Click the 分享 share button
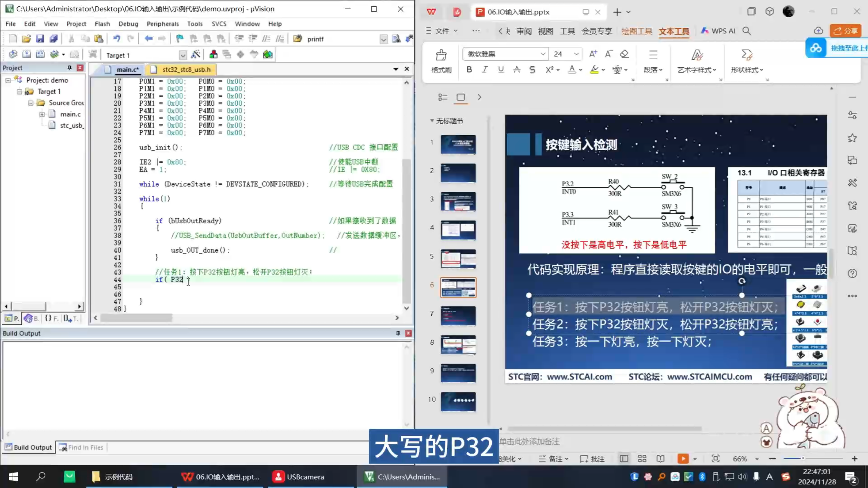Screen dimensions: 868x488 [x=845, y=31]
